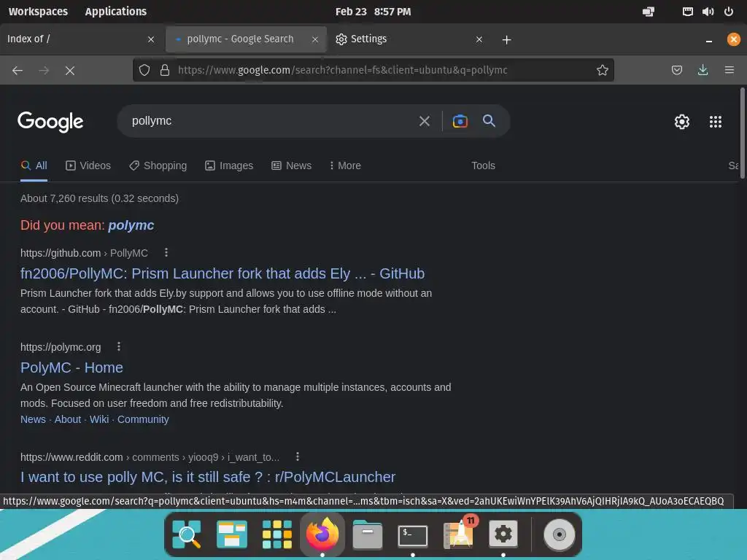Open system Settings from dock

pos(503,534)
